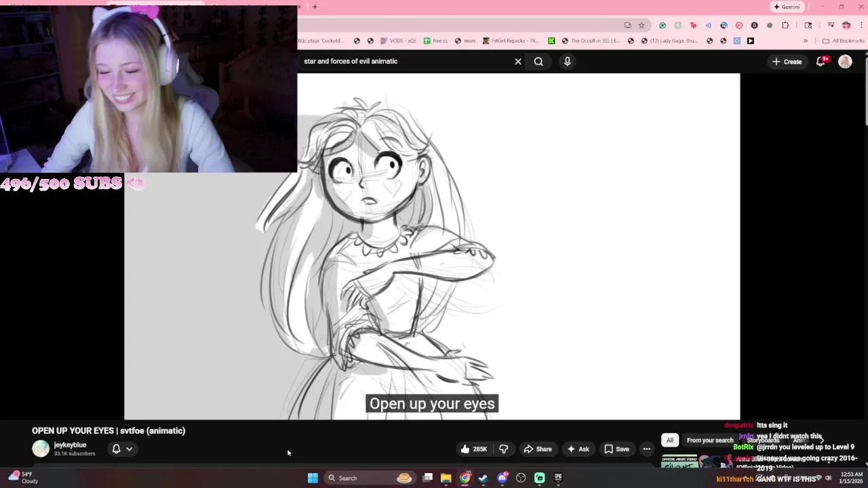Open Epic Games launcher on taskbar

(558, 478)
